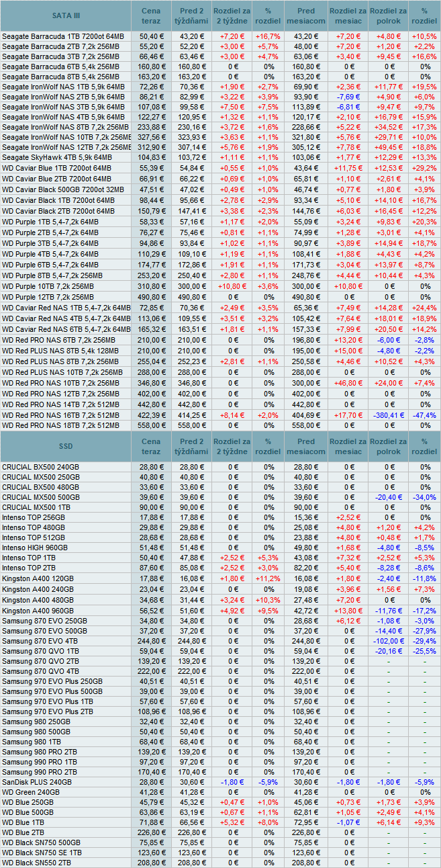Viewport: 441px width, 868px height.
Task: Click the SanDisk PLUS 240GB product name
Action: click(37, 782)
